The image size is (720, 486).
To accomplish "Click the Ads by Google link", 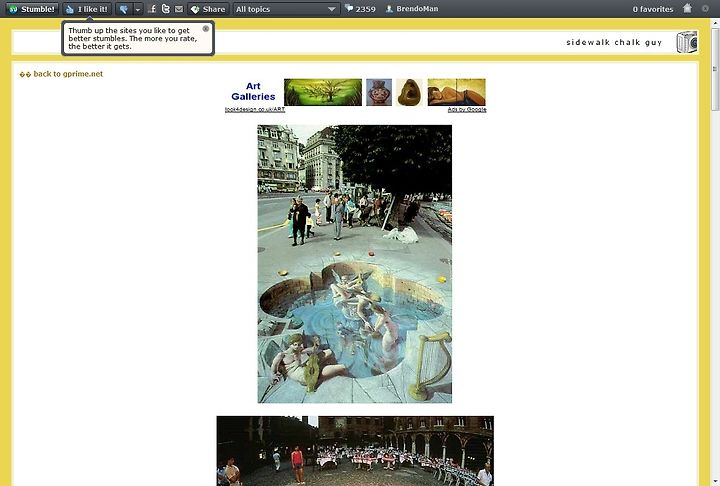I will pos(467,109).
